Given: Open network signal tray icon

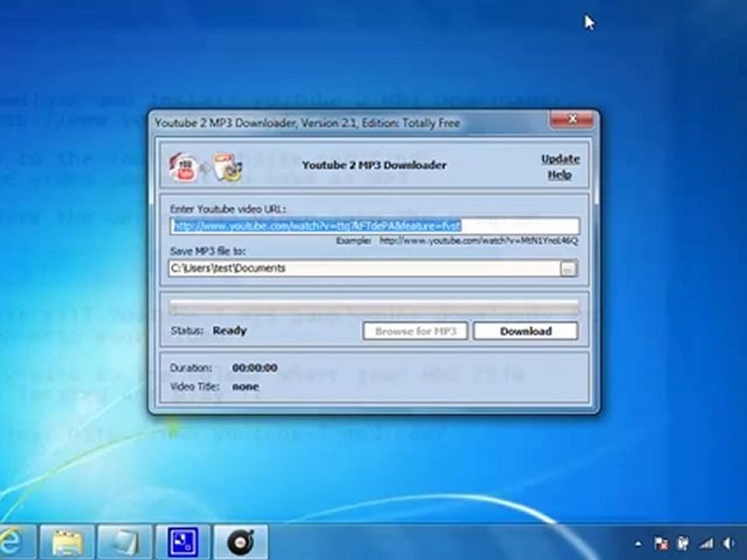Looking at the screenshot, I should click(x=706, y=544).
